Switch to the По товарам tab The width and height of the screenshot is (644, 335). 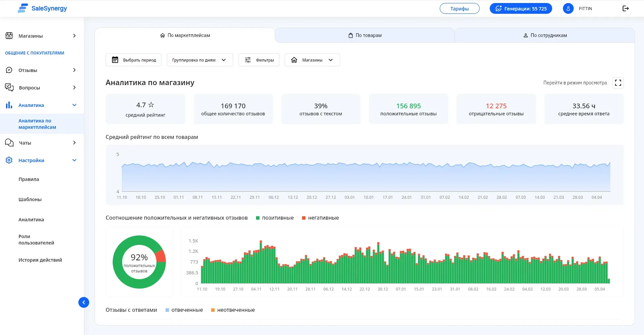click(x=365, y=35)
